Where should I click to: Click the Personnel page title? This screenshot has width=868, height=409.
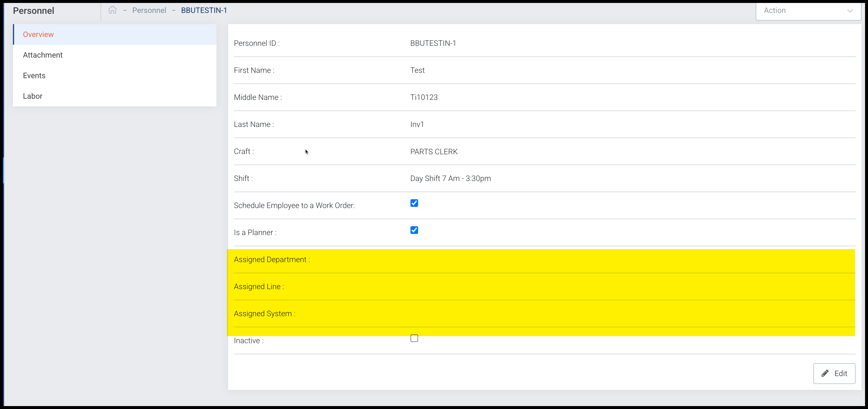(33, 11)
